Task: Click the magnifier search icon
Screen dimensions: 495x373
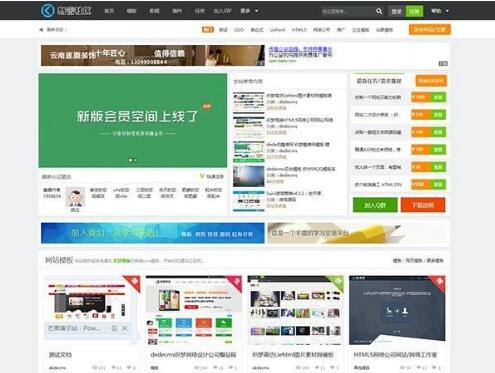Action: [x=379, y=11]
